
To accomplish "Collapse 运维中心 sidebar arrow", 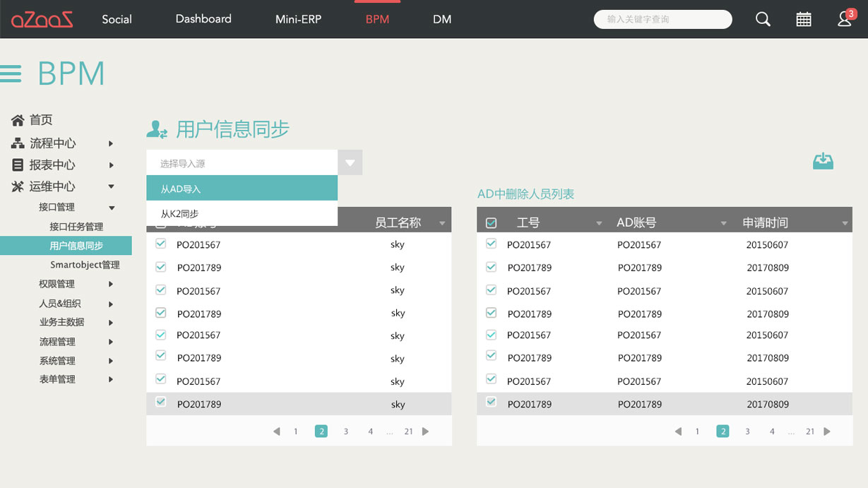I will [111, 186].
